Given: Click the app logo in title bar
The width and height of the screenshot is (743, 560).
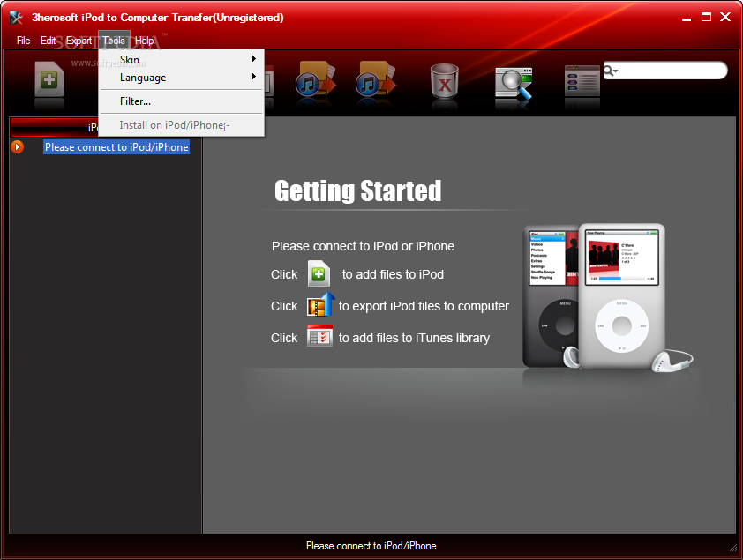Looking at the screenshot, I should tap(16, 18).
